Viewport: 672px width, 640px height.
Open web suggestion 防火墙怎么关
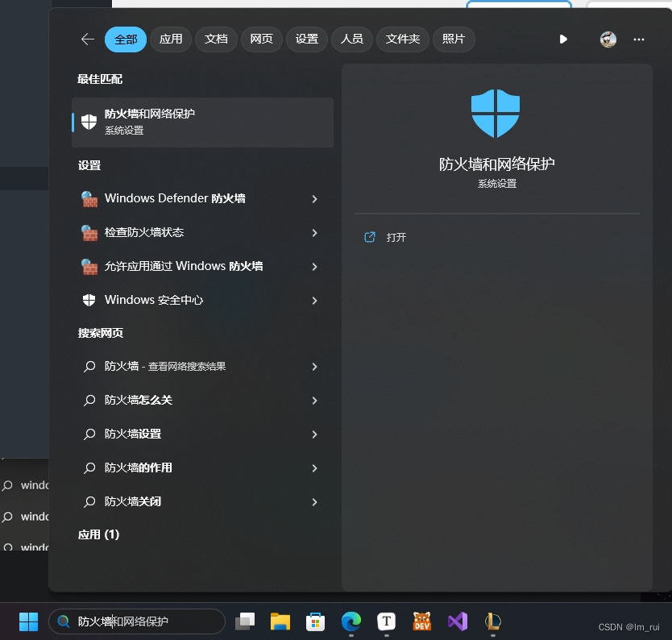coord(202,400)
